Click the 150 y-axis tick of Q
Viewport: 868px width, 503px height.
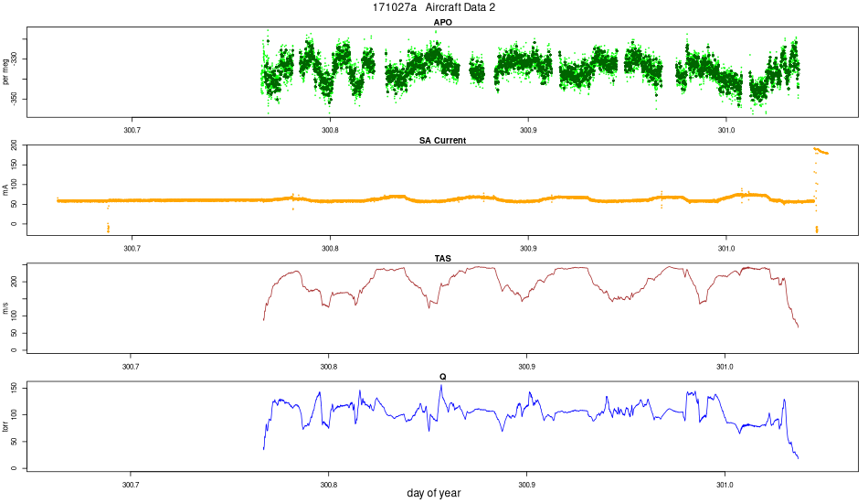(x=15, y=388)
